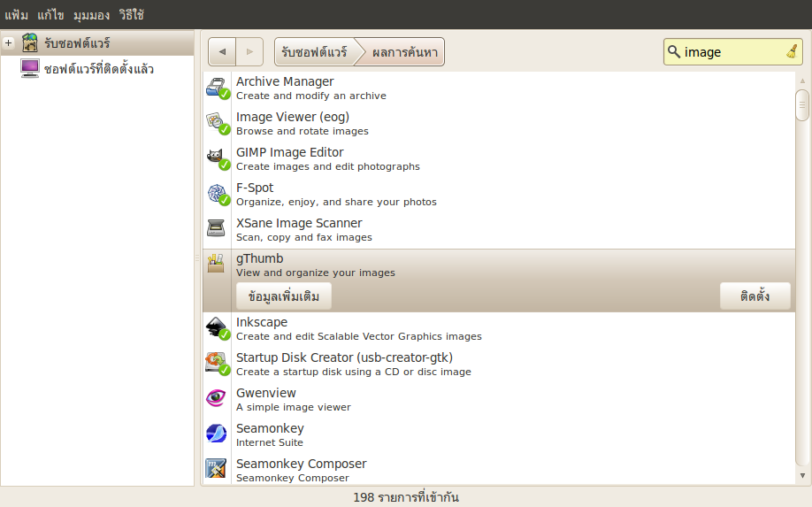The width and height of the screenshot is (812, 507).
Task: Select Startup Disk Creator (usb-creator-gtk) title
Action: coord(344,357)
